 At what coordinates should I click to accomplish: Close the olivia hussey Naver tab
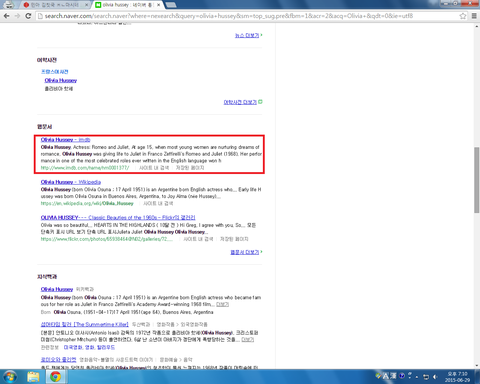click(158, 5)
